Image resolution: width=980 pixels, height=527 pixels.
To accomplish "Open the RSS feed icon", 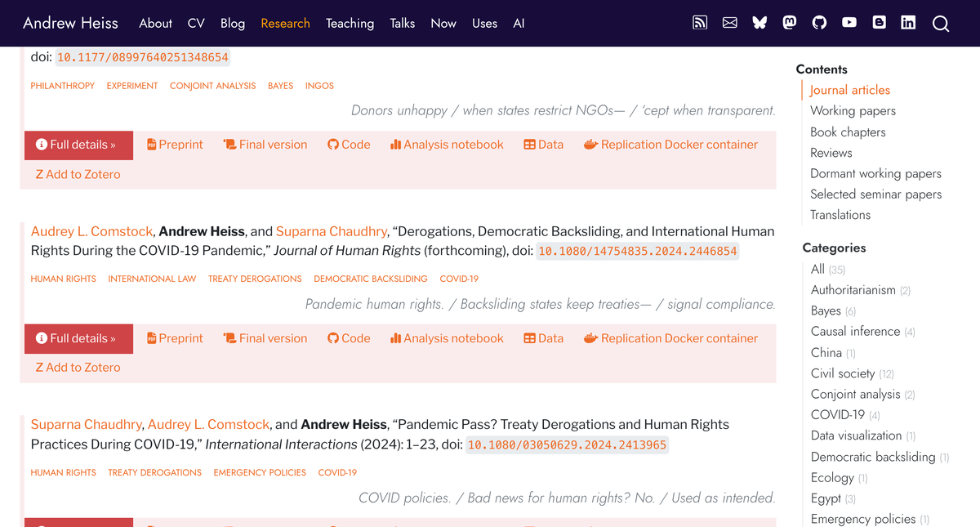I will pyautogui.click(x=700, y=23).
